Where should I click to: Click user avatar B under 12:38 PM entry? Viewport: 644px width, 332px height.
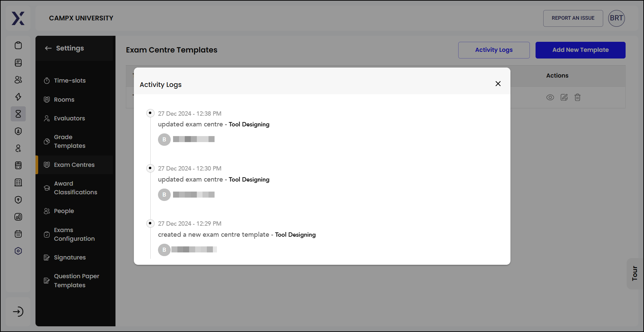(164, 139)
